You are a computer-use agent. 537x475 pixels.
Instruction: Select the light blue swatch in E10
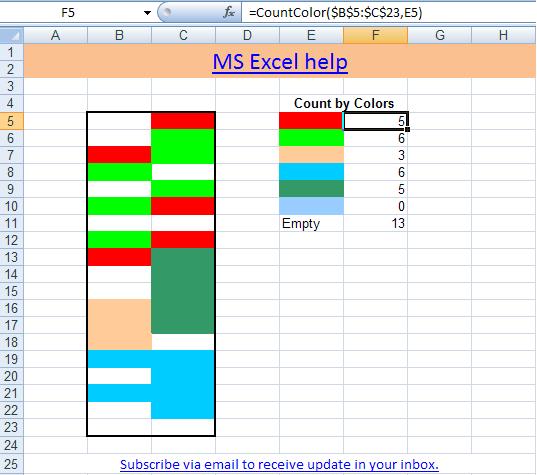(x=311, y=206)
